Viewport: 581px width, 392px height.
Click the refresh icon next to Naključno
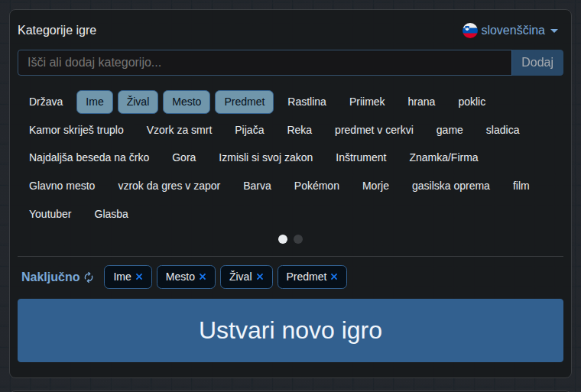tap(89, 277)
